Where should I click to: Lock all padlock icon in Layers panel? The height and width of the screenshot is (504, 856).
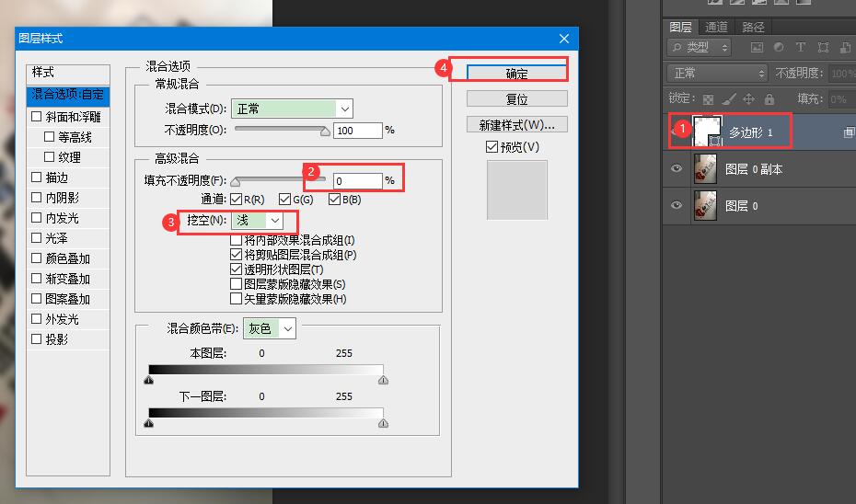(769, 98)
